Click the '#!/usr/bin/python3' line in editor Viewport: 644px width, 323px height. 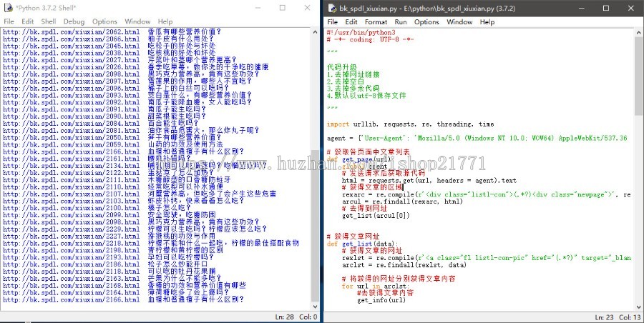coord(361,32)
